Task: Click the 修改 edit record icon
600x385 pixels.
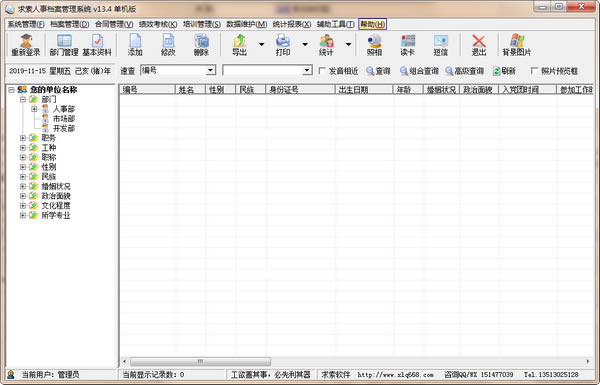Action: tap(168, 45)
